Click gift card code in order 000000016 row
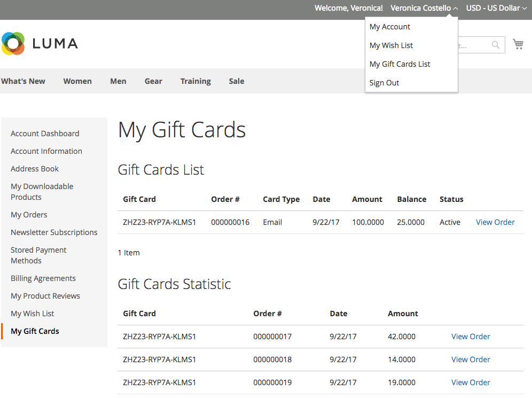The image size is (532, 398). click(160, 222)
